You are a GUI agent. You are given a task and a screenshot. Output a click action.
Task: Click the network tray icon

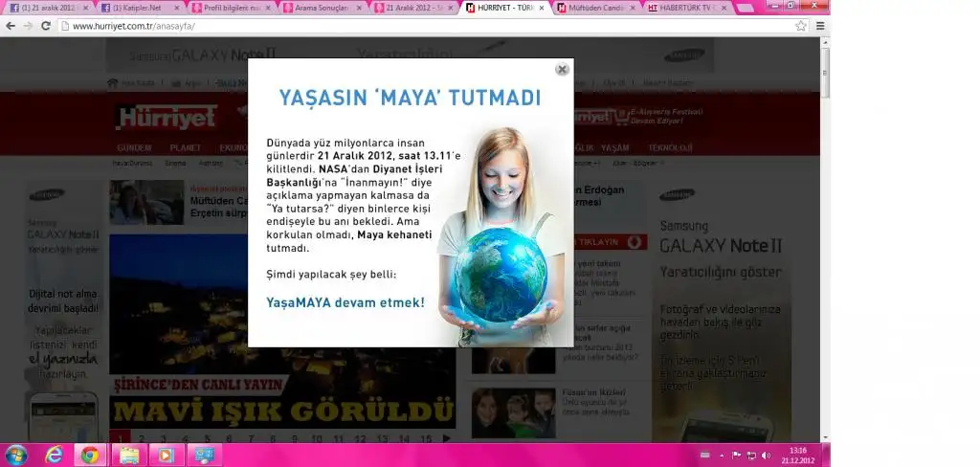point(751,456)
